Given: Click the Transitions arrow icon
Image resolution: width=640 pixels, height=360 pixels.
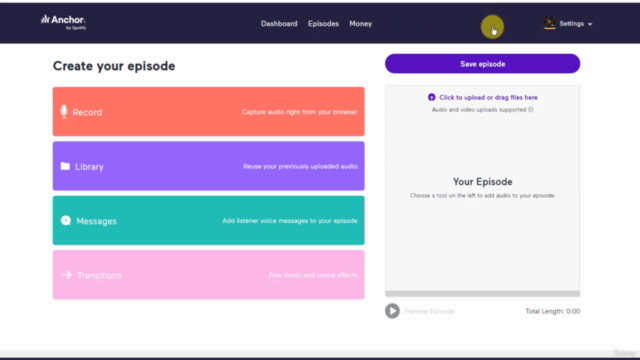Looking at the screenshot, I should pos(67,275).
